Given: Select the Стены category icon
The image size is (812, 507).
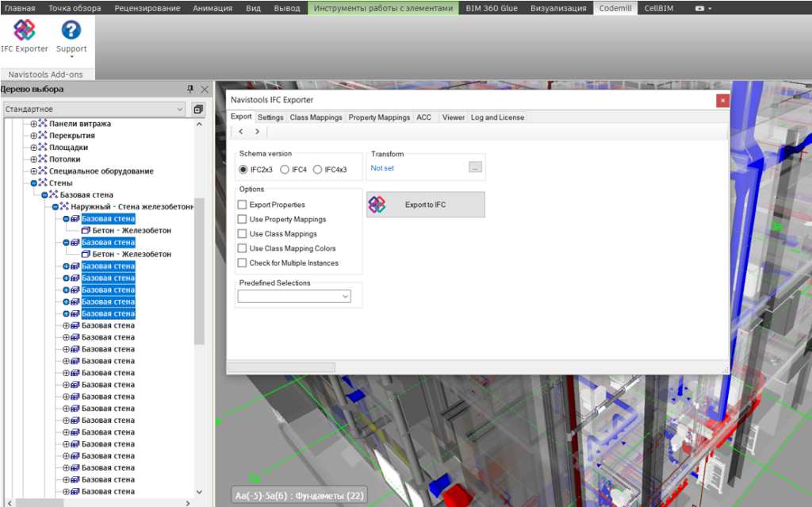Looking at the screenshot, I should click(x=43, y=183).
